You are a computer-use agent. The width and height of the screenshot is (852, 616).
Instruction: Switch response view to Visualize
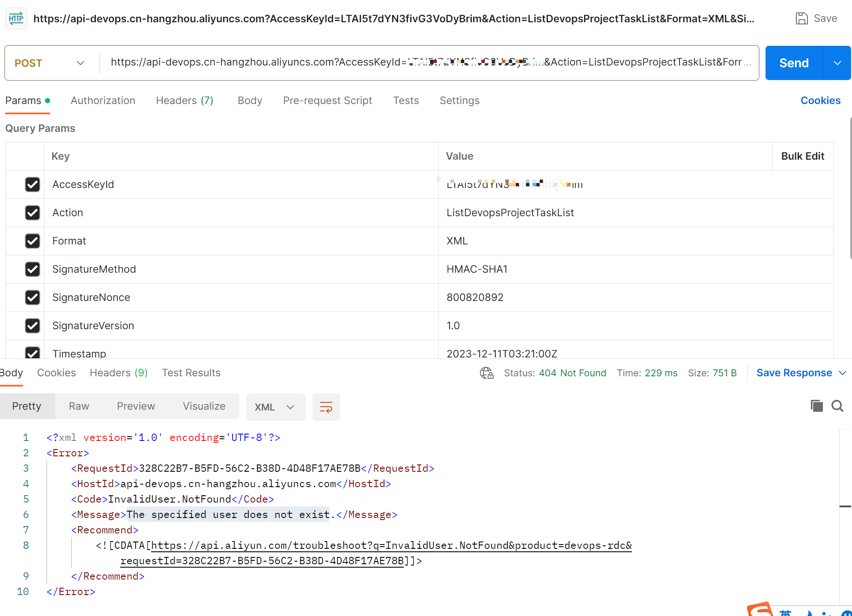click(x=204, y=406)
